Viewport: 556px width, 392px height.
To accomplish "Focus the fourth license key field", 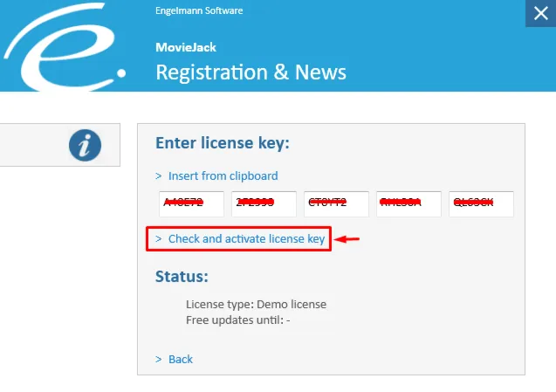I will 408,204.
